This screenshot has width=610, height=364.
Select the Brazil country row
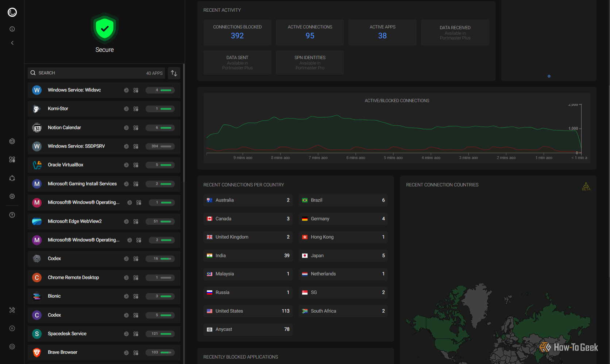(x=343, y=200)
